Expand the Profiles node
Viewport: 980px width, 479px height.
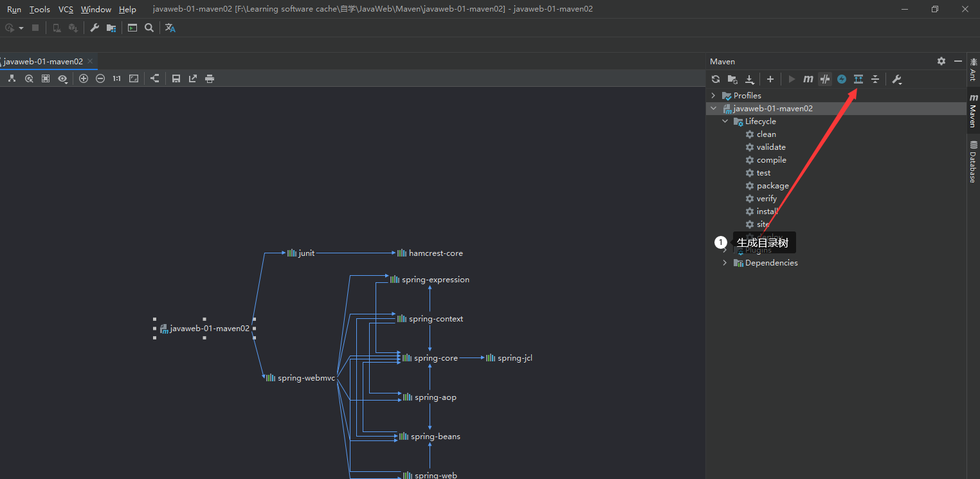[x=713, y=95]
